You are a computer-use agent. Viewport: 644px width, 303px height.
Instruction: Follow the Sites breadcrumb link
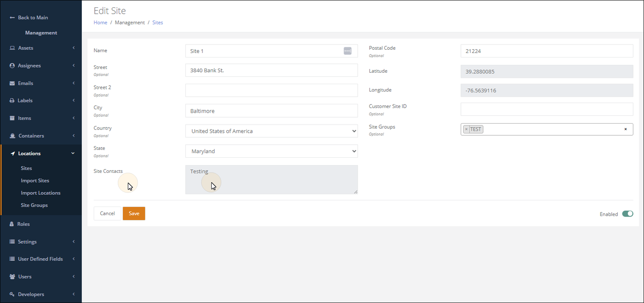tap(158, 23)
